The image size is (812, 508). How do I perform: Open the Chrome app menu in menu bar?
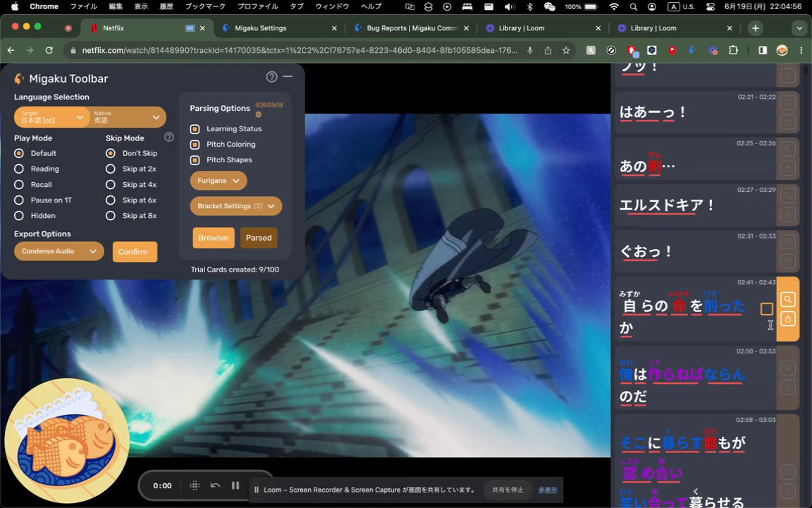pyautogui.click(x=44, y=7)
